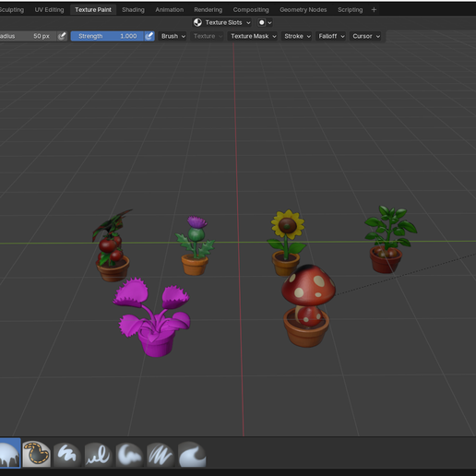
Task: Select the dripping paint brush thumbnail
Action: pyautogui.click(x=10, y=454)
